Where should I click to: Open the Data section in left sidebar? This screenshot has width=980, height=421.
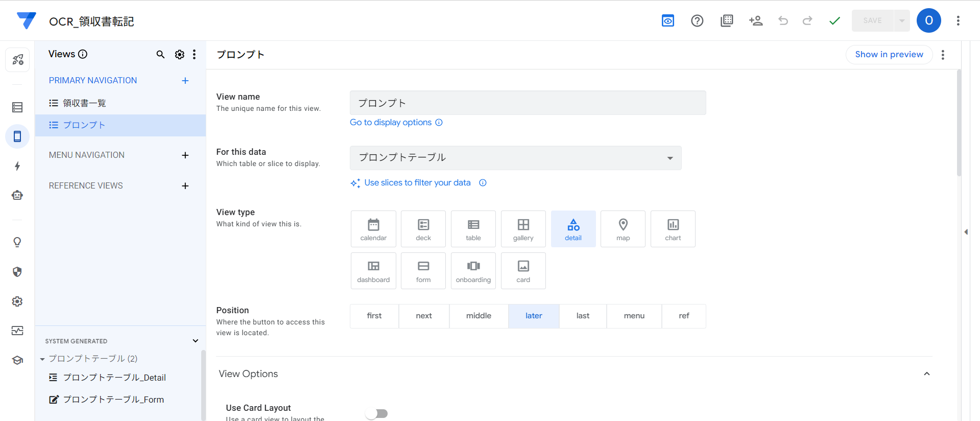(17, 107)
